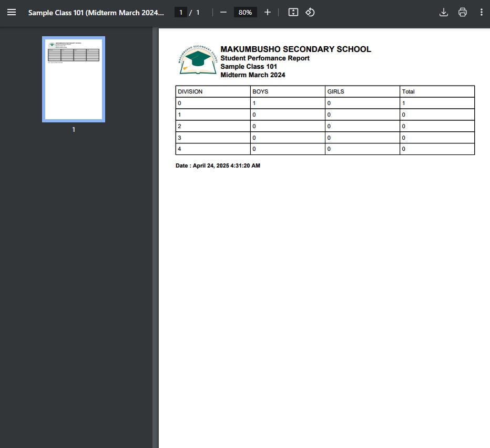Screen dimensions: 490x448
Task: Zoom in using the plus icon
Action: [268, 12]
